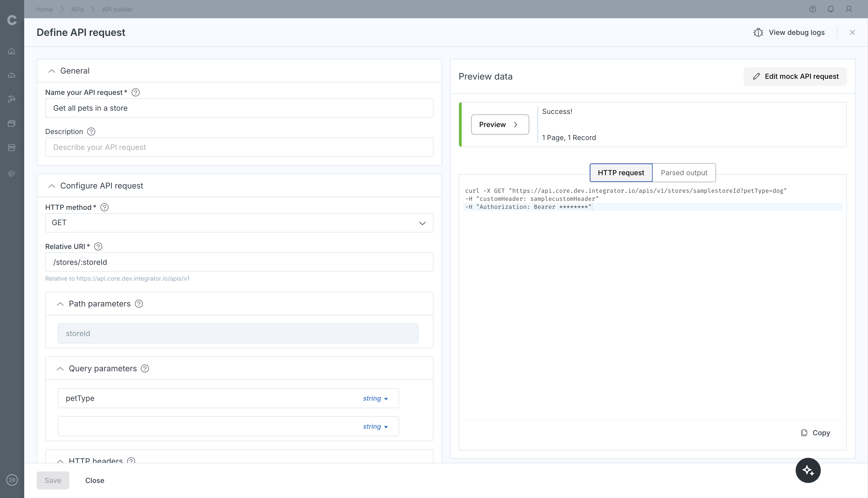Open notifications bell icon

(x=831, y=9)
